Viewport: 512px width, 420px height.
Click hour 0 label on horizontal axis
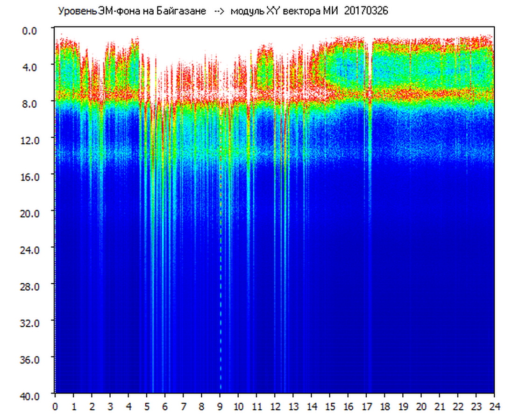[55, 406]
